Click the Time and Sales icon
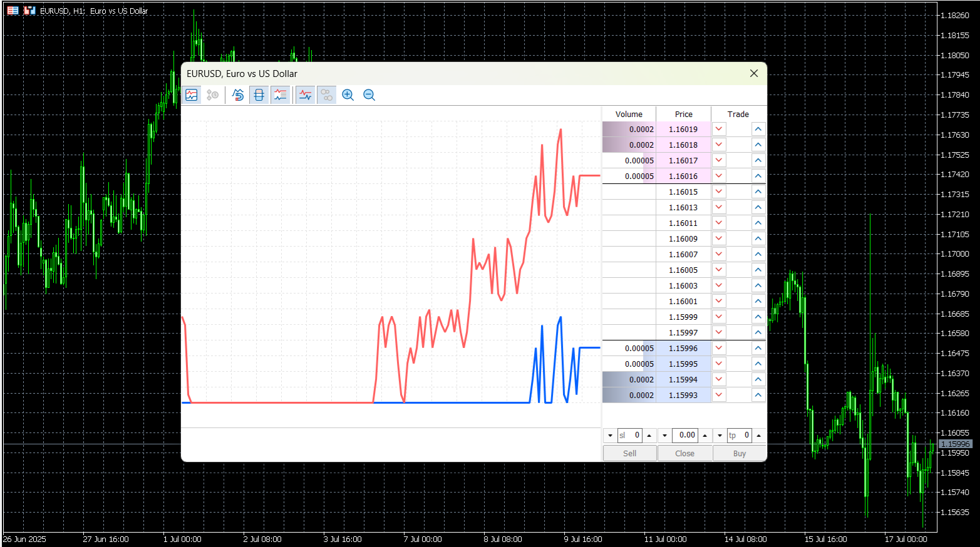980x547 pixels. [x=213, y=95]
